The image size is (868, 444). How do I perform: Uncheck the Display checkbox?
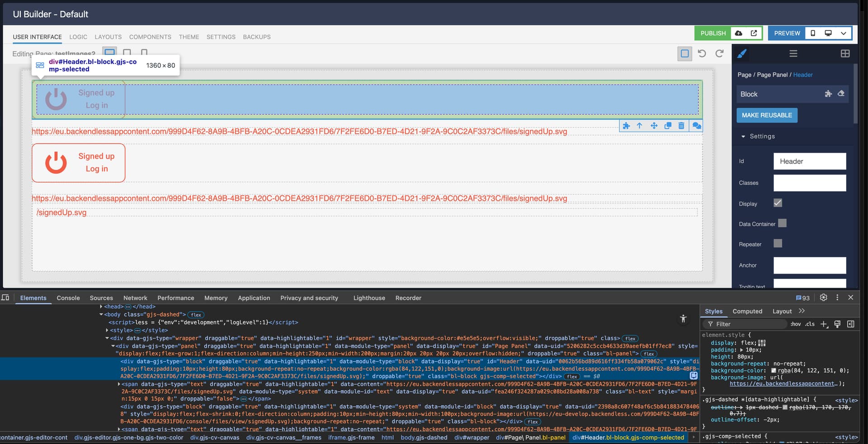pos(778,203)
